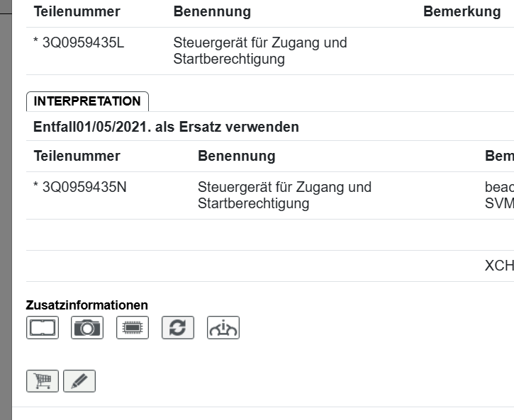
Task: Open the camera photo icon
Action: click(87, 327)
